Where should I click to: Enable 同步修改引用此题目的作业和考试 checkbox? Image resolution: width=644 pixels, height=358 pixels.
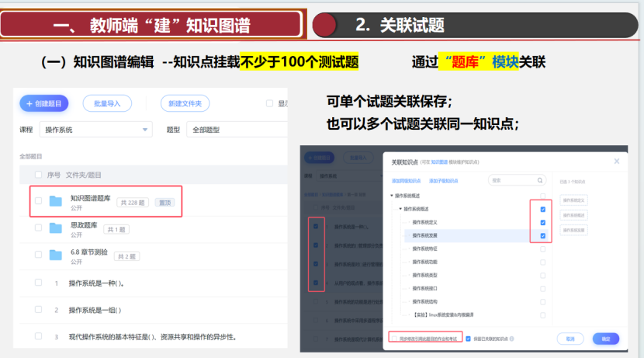(x=394, y=339)
